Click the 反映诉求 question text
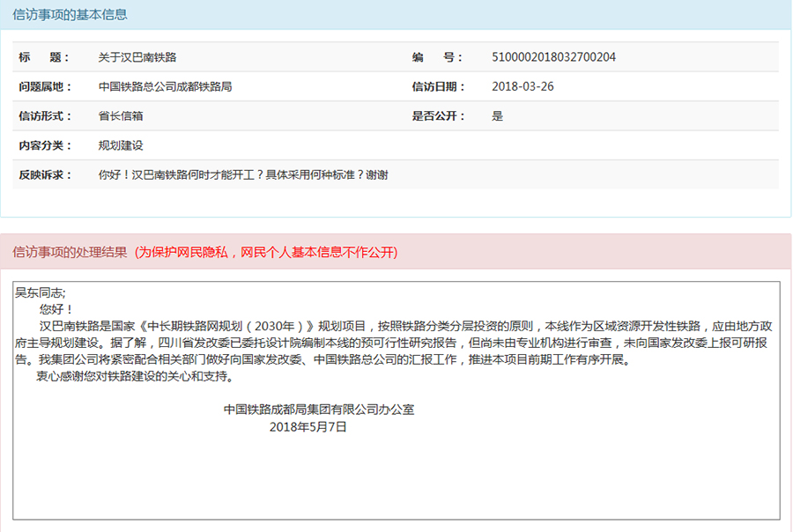The height and width of the screenshot is (532, 793). pos(243,174)
